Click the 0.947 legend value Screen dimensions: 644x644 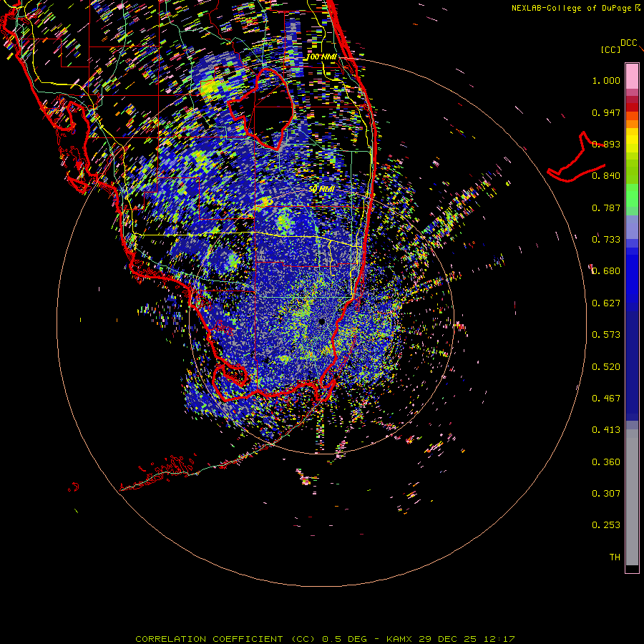[606, 112]
